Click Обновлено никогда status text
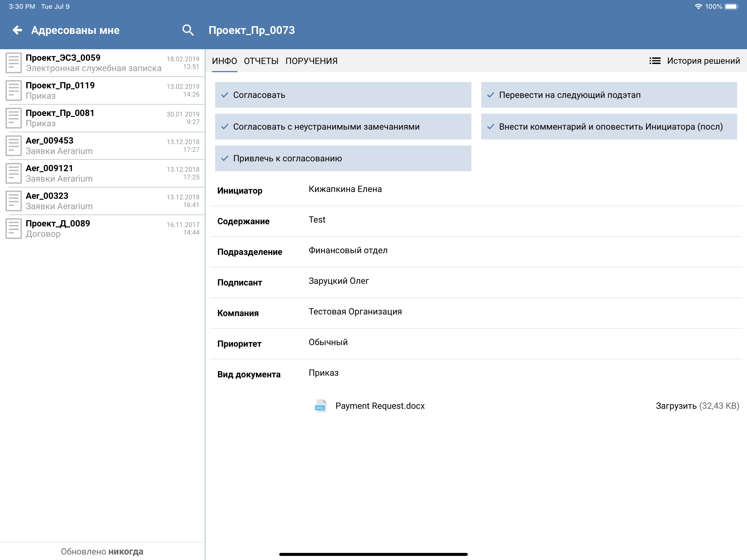Viewport: 747px width, 560px height. tap(102, 552)
